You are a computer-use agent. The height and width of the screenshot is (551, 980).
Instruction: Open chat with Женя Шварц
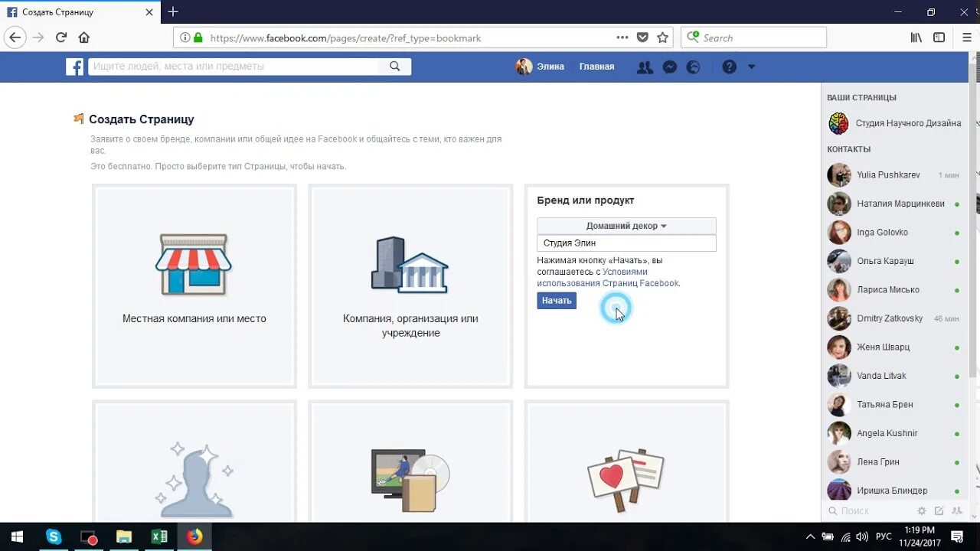(x=894, y=347)
